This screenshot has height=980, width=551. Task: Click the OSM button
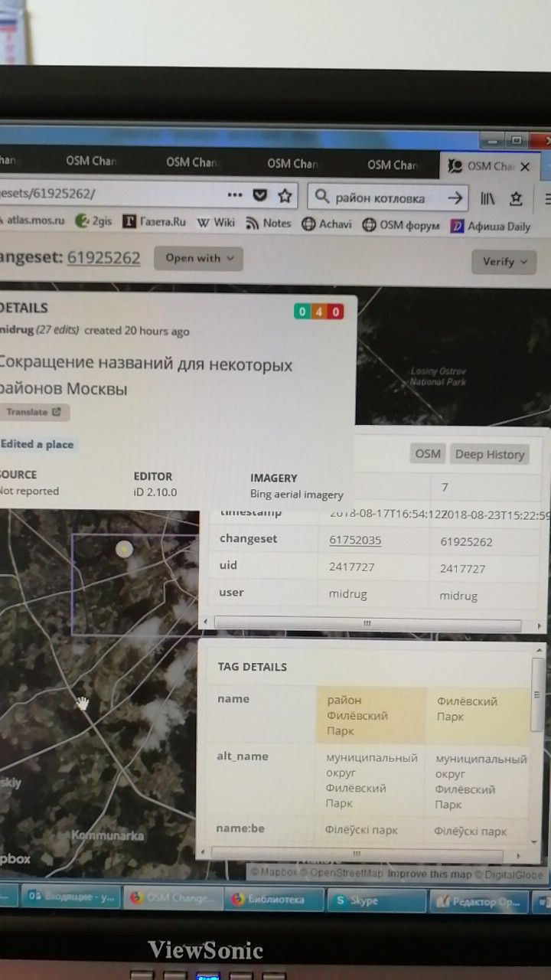(x=427, y=454)
